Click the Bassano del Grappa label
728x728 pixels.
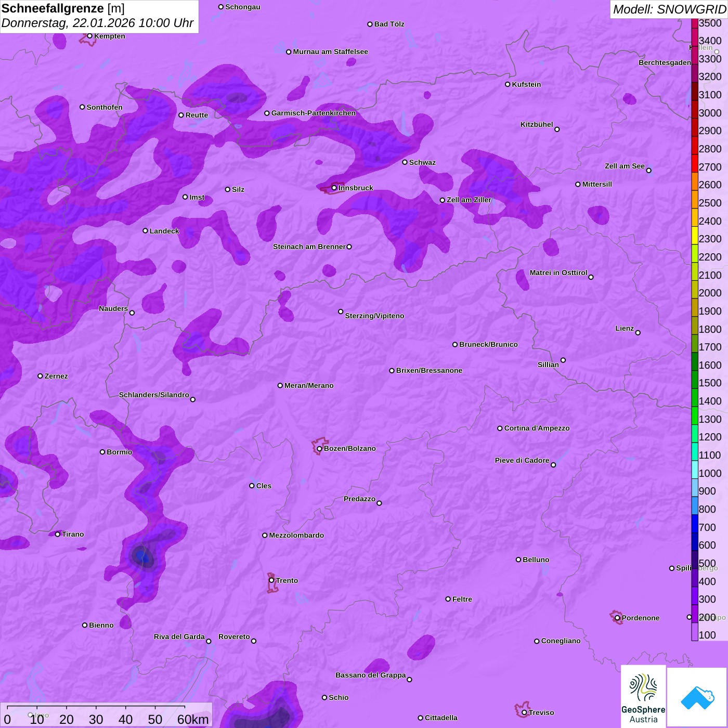click(x=371, y=675)
